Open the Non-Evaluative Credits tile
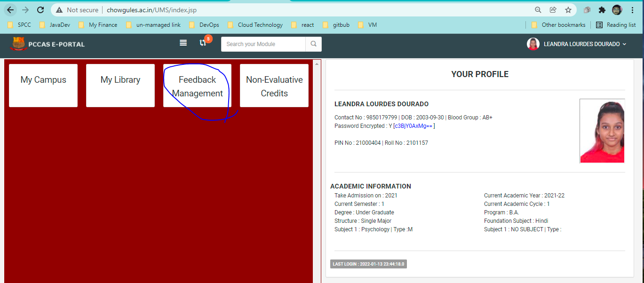 click(x=274, y=86)
